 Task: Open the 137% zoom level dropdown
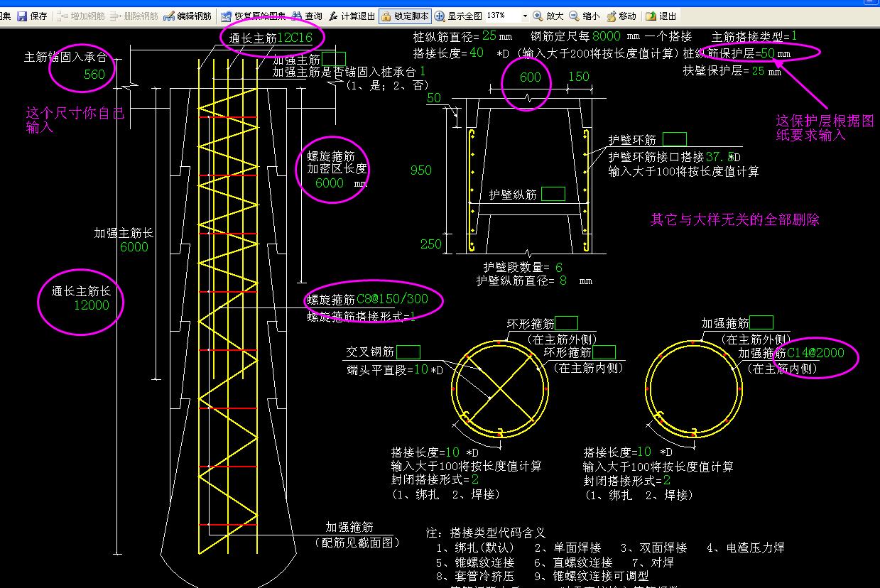point(526,16)
